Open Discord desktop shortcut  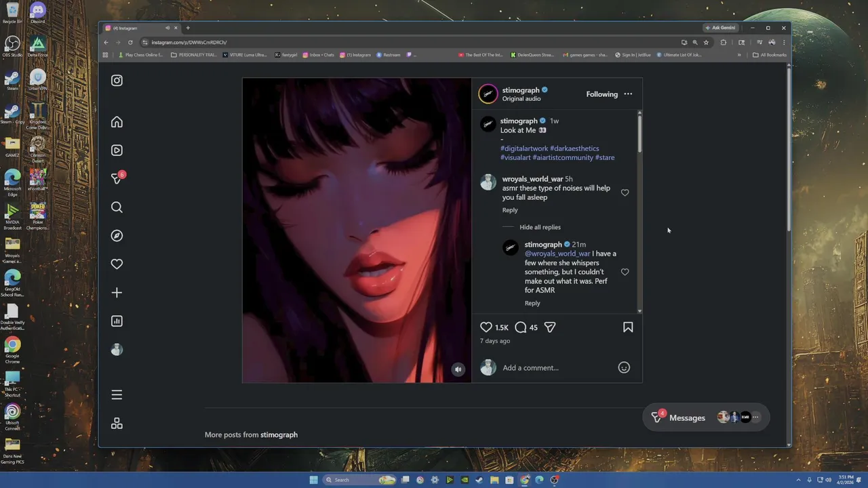38,12
